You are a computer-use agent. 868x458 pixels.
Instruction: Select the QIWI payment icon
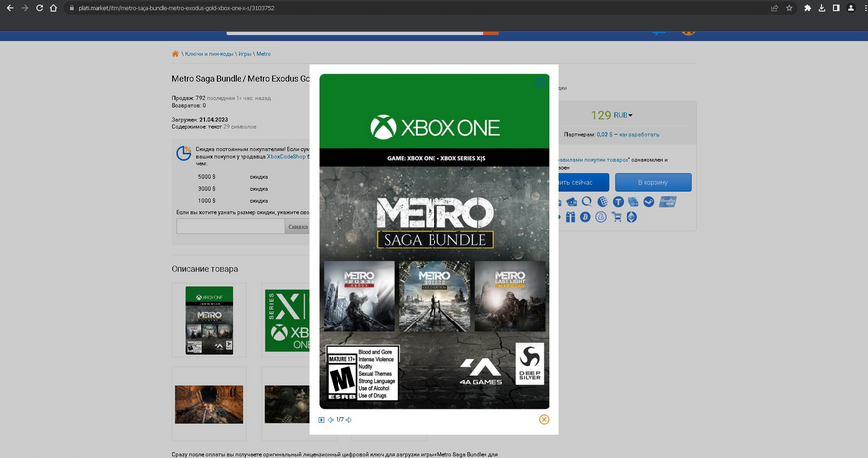point(587,202)
